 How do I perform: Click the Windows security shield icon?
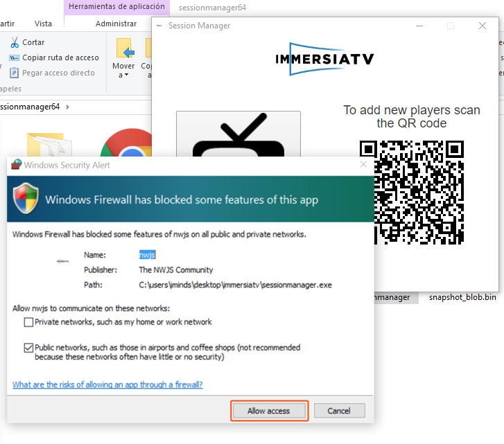point(26,198)
